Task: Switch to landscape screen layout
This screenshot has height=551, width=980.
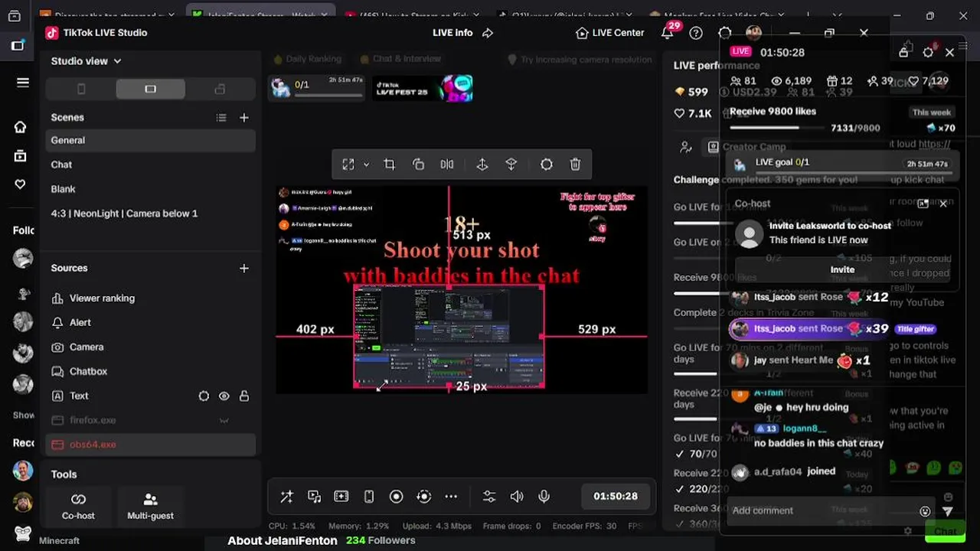Action: (x=150, y=90)
